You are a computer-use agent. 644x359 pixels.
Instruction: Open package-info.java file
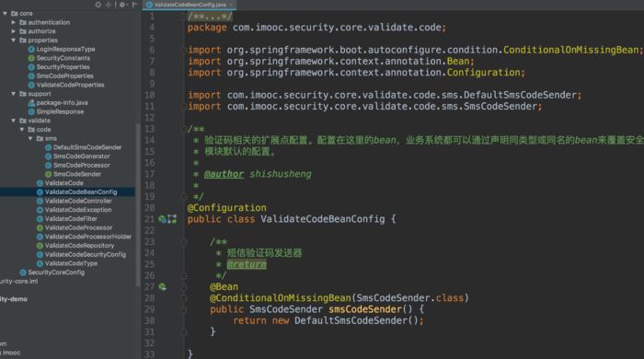point(58,103)
